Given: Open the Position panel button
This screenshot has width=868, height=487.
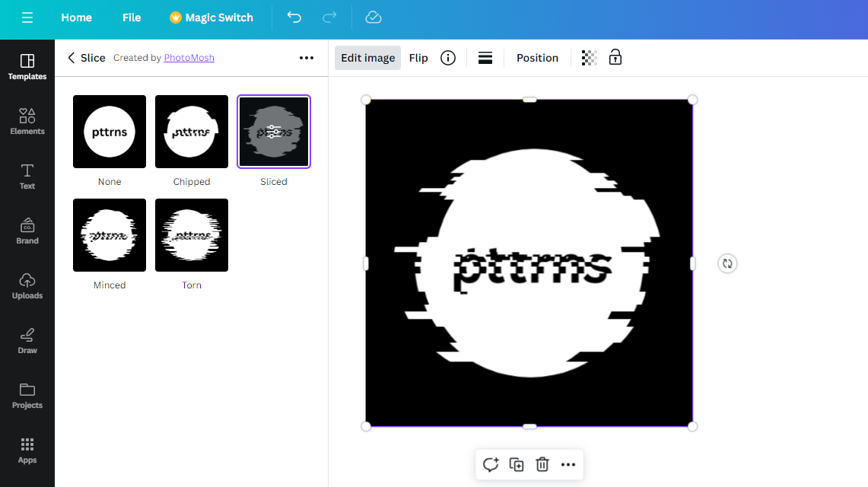Looking at the screenshot, I should click(x=538, y=58).
